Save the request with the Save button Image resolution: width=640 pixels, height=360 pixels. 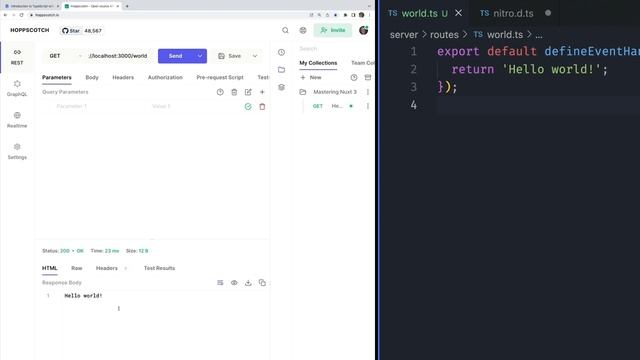pyautogui.click(x=230, y=56)
